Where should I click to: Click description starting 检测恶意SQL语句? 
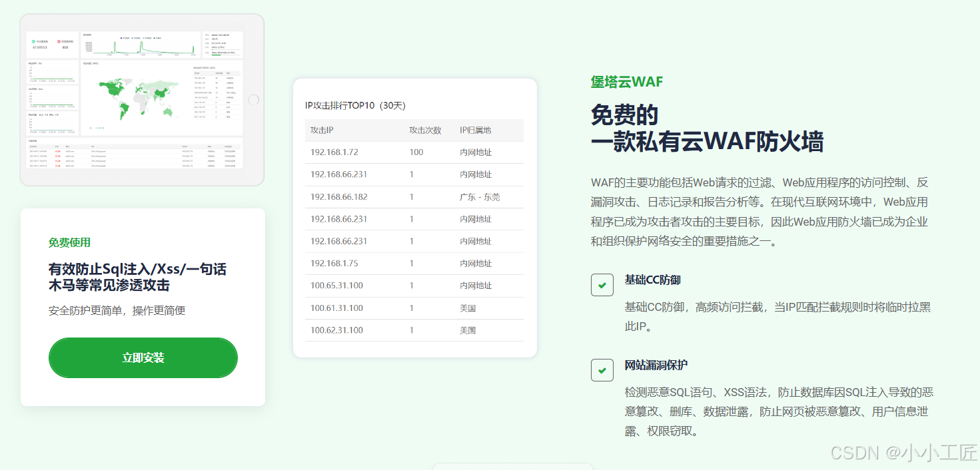click(x=779, y=411)
